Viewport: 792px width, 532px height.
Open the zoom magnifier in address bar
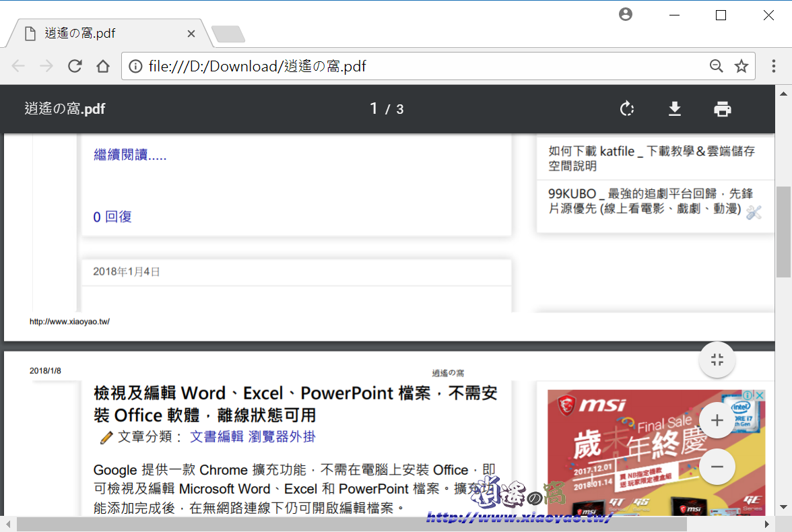tap(717, 66)
